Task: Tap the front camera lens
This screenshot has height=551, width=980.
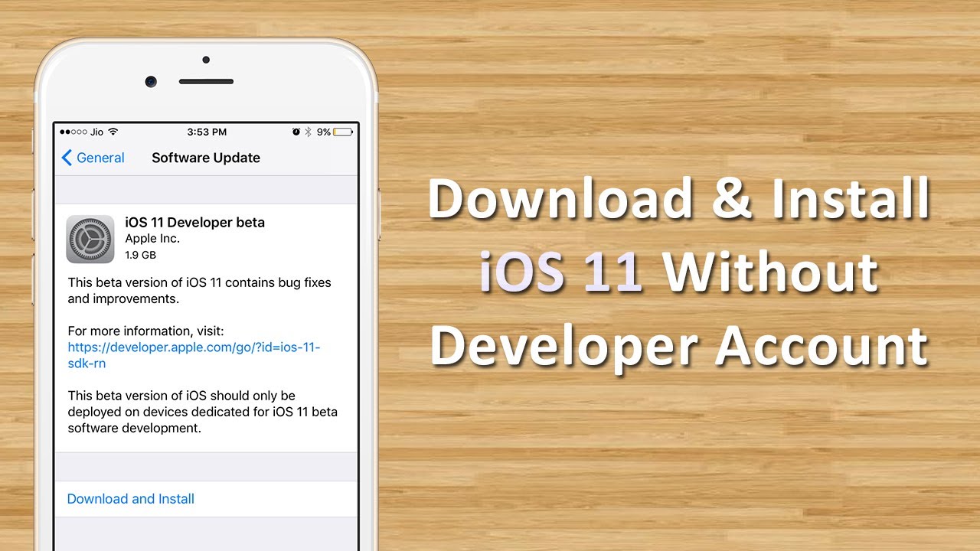Action: [x=151, y=81]
